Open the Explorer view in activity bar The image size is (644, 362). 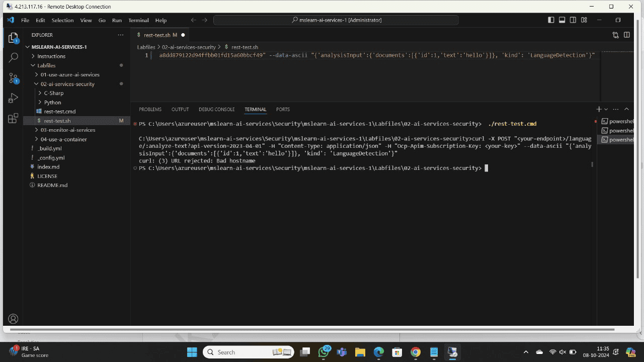(x=14, y=38)
